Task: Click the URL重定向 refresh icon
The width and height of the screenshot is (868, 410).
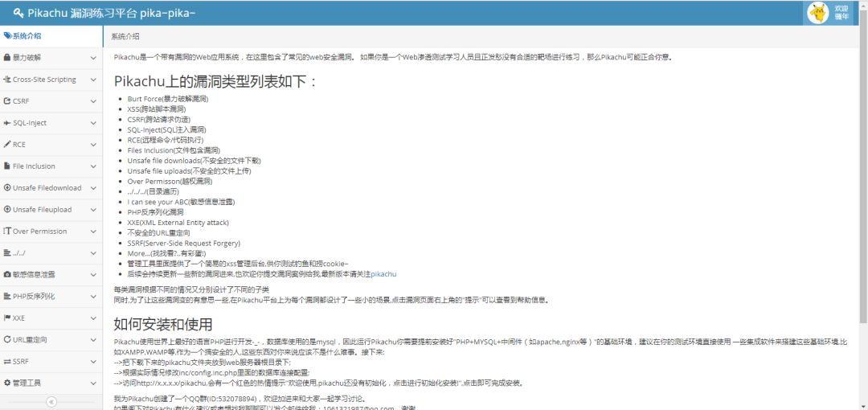Action: click(x=7, y=339)
